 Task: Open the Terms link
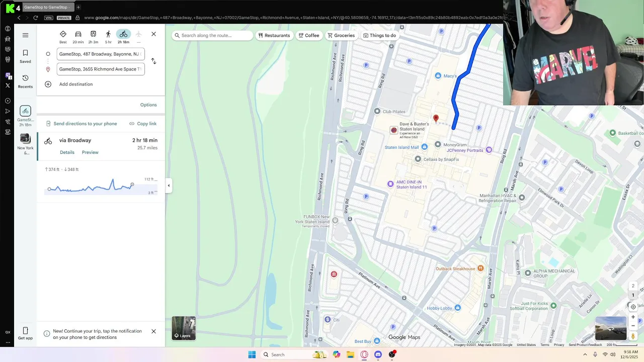545,345
